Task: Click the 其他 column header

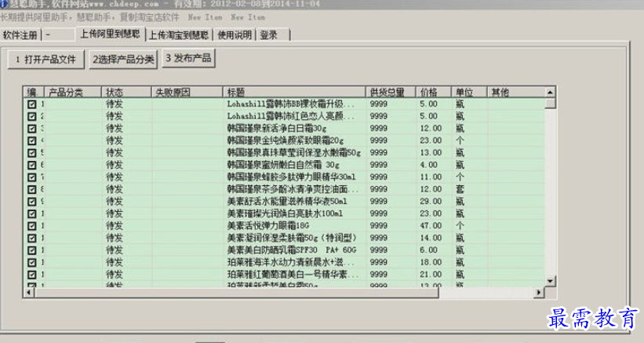Action: coord(516,92)
